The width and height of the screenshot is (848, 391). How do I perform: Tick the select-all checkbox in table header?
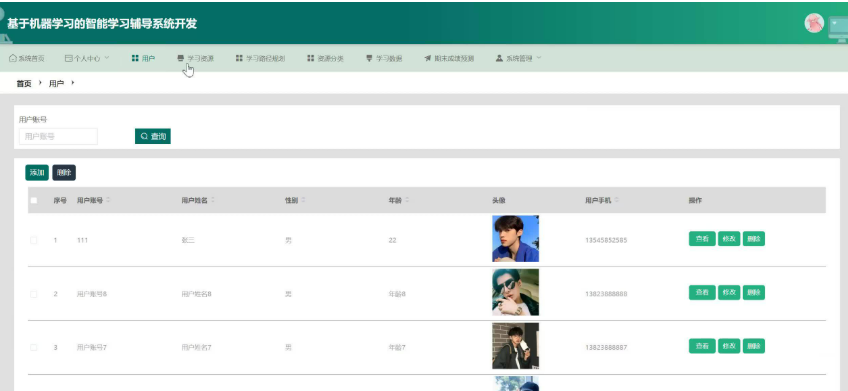click(x=34, y=201)
